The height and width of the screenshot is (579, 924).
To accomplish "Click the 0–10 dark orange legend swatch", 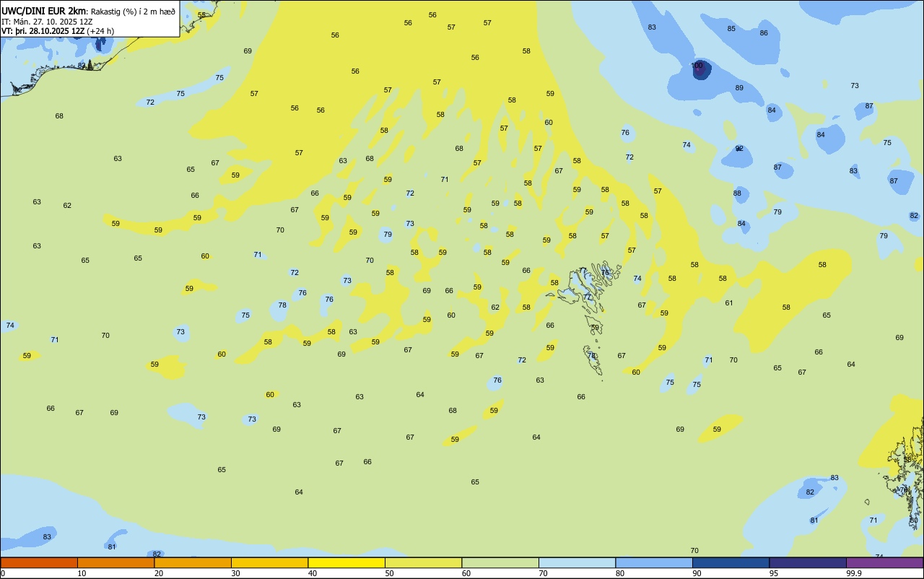I will [x=39, y=562].
